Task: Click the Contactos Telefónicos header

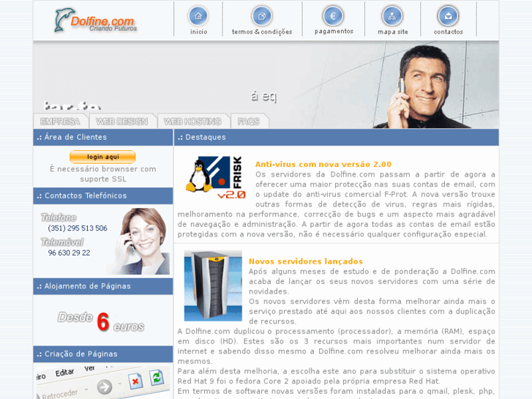Action: (102, 195)
